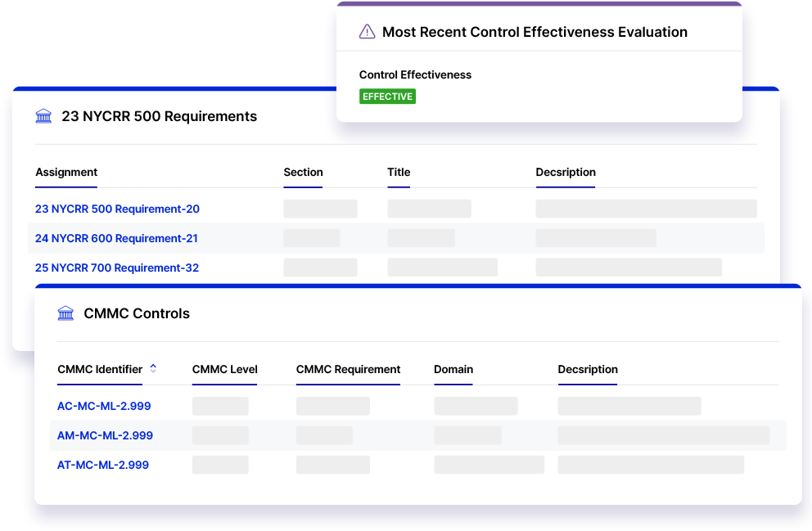The height and width of the screenshot is (531, 812).
Task: Select the Title column header
Action: click(x=399, y=173)
